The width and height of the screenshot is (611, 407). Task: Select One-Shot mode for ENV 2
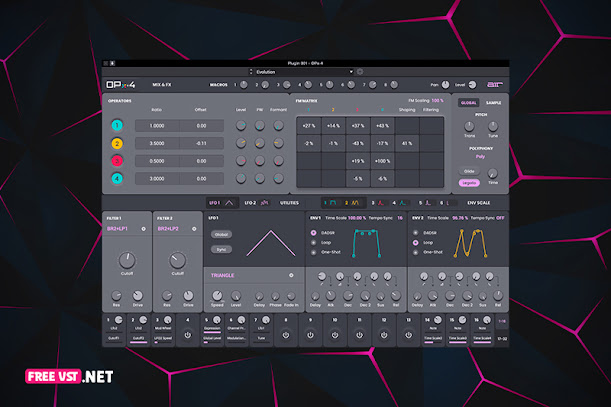coord(416,252)
